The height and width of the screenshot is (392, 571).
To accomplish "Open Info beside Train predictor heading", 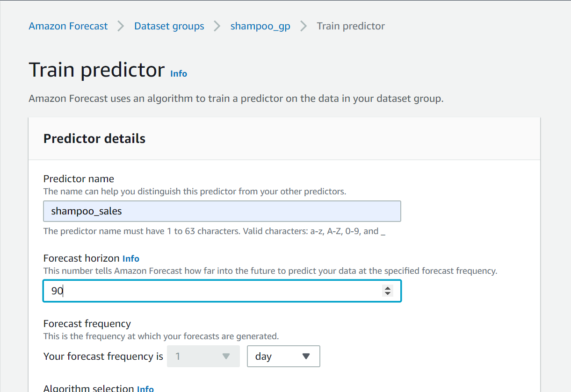I will [x=179, y=74].
